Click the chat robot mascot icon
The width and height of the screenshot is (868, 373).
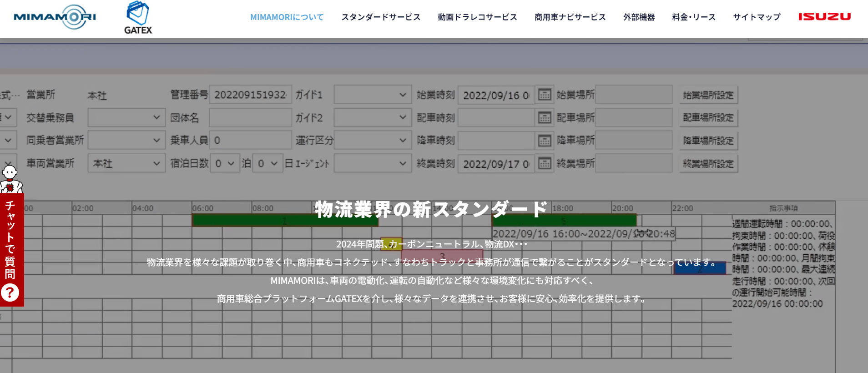[x=10, y=179]
